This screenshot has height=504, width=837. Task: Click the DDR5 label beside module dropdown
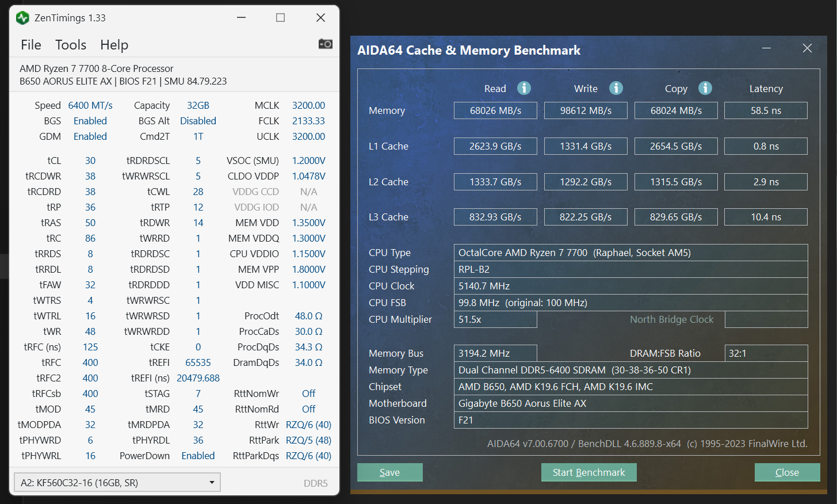316,483
